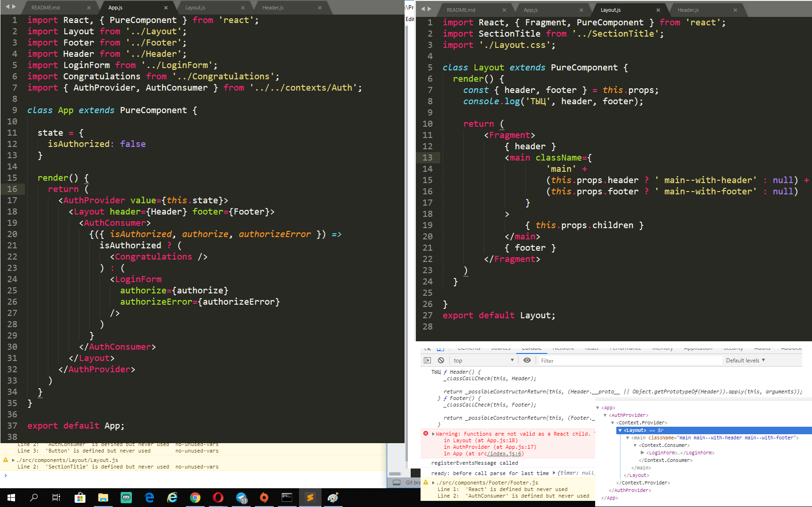Close the Header.js tab in right window
The height and width of the screenshot is (507, 812).
pos(735,10)
